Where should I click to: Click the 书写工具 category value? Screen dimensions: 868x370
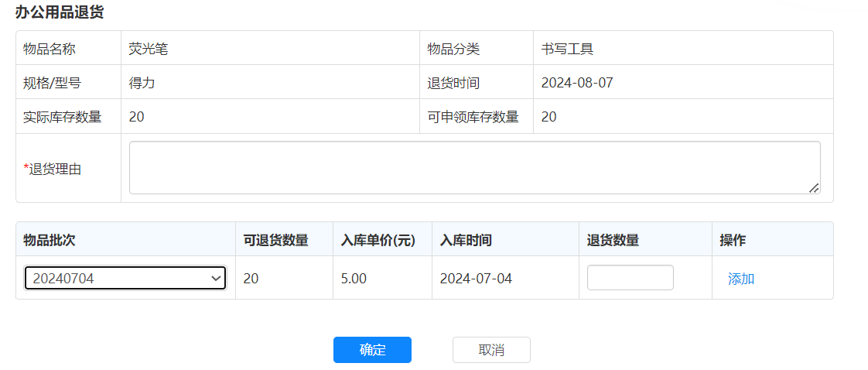567,49
